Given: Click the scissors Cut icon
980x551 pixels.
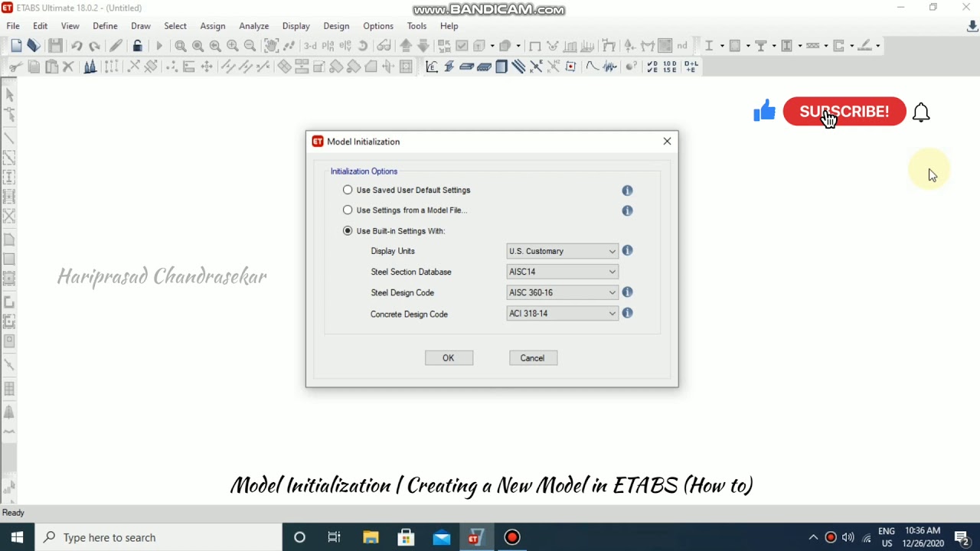Looking at the screenshot, I should [16, 67].
